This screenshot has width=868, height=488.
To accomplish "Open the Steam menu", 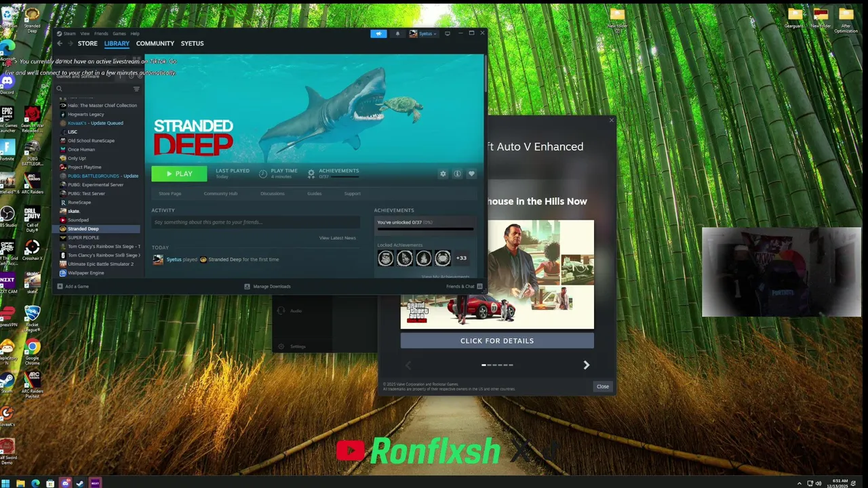I will [68, 33].
